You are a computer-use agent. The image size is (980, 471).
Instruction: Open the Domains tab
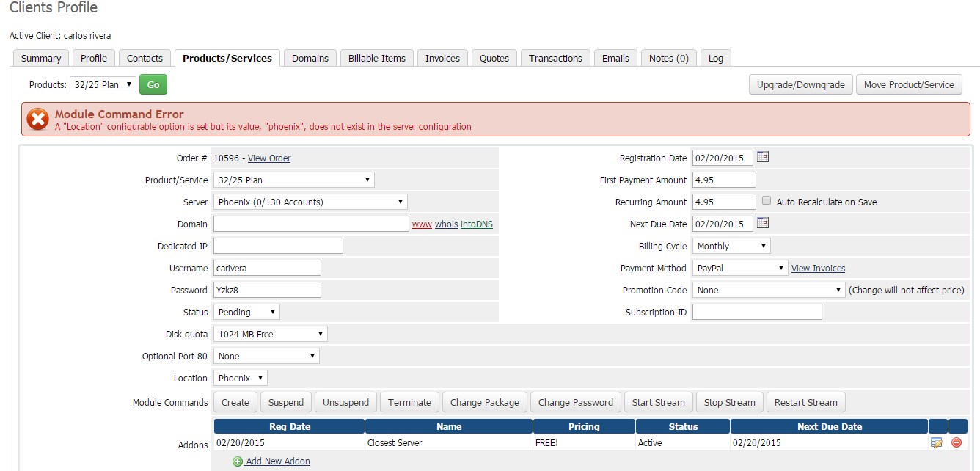310,58
